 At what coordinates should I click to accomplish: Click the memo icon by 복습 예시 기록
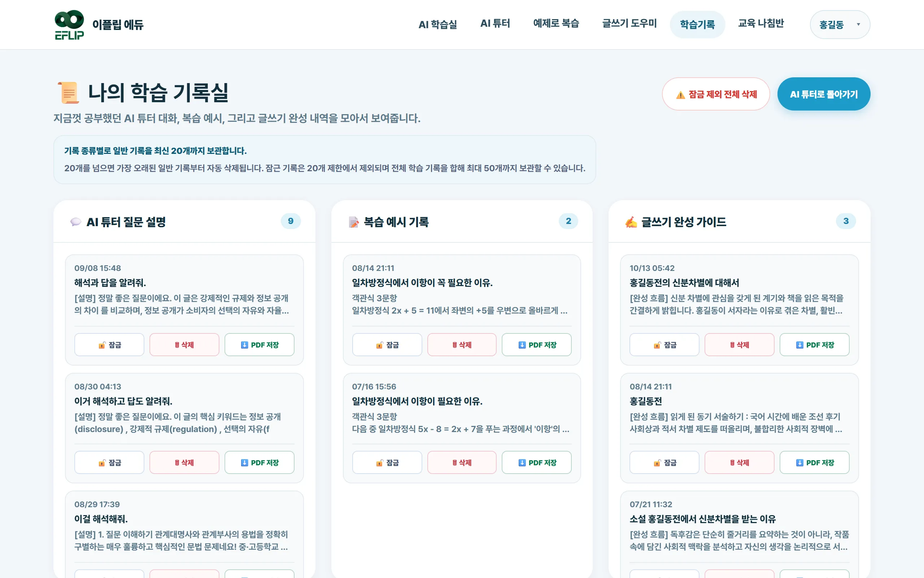tap(354, 222)
